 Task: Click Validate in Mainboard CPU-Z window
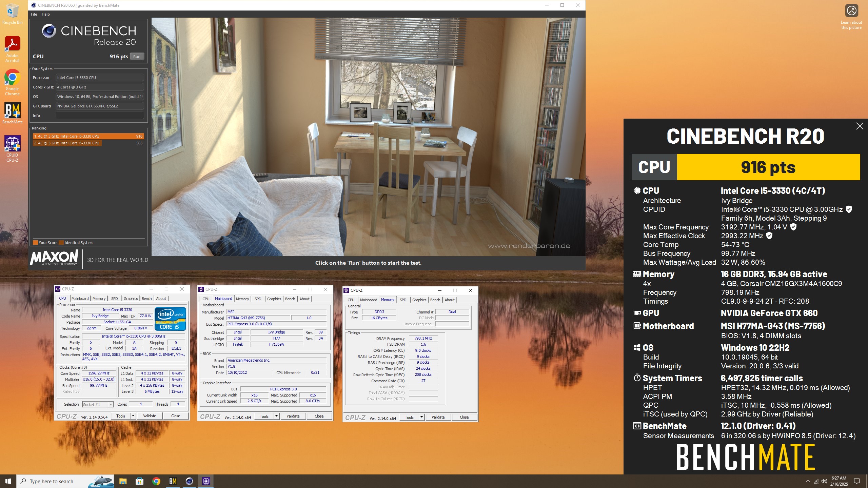[293, 416]
